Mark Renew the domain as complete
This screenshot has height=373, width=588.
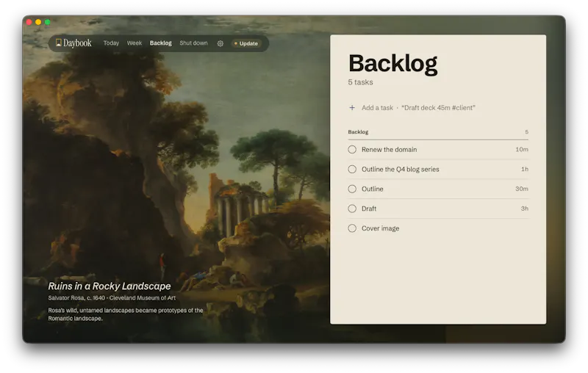click(352, 150)
